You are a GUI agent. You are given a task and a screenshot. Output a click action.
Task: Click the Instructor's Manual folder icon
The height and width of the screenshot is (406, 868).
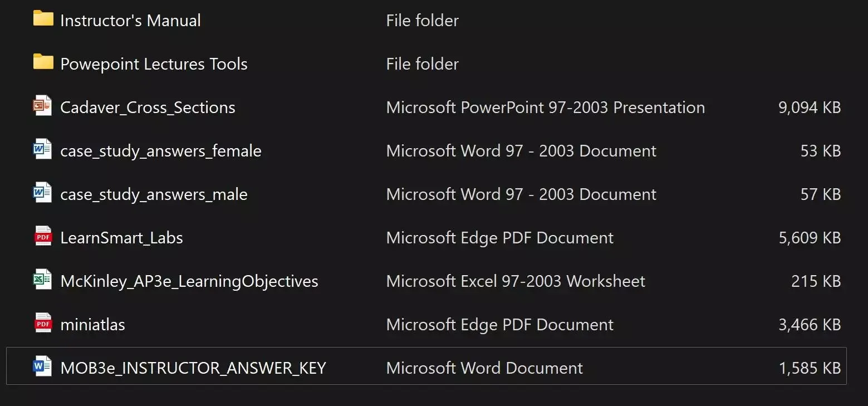[43, 19]
